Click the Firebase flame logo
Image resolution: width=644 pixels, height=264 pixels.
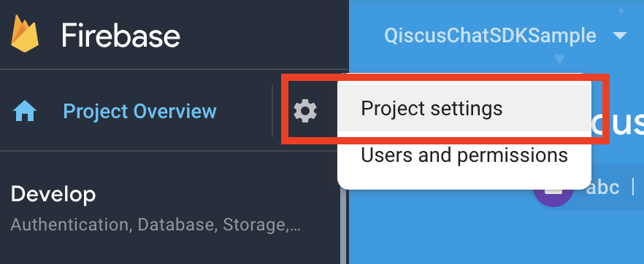pos(25,34)
